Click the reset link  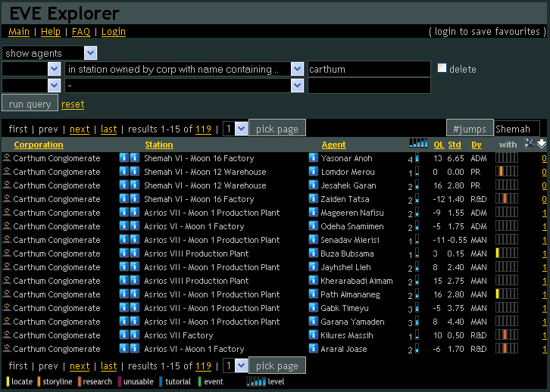click(73, 104)
